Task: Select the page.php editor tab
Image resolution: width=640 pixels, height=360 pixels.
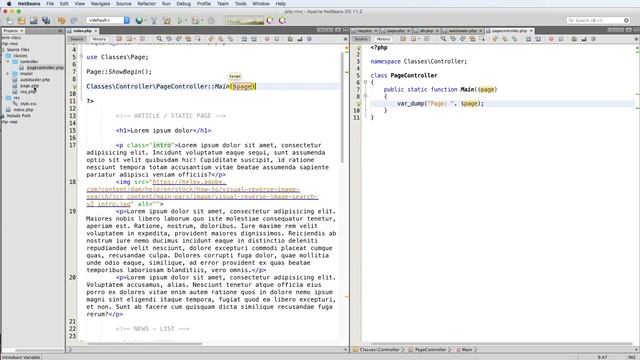Action: (x=396, y=31)
